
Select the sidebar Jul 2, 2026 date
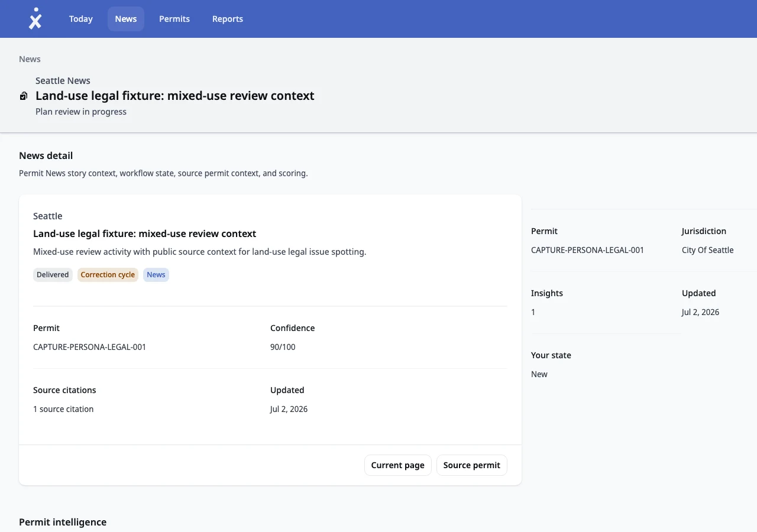[701, 312]
